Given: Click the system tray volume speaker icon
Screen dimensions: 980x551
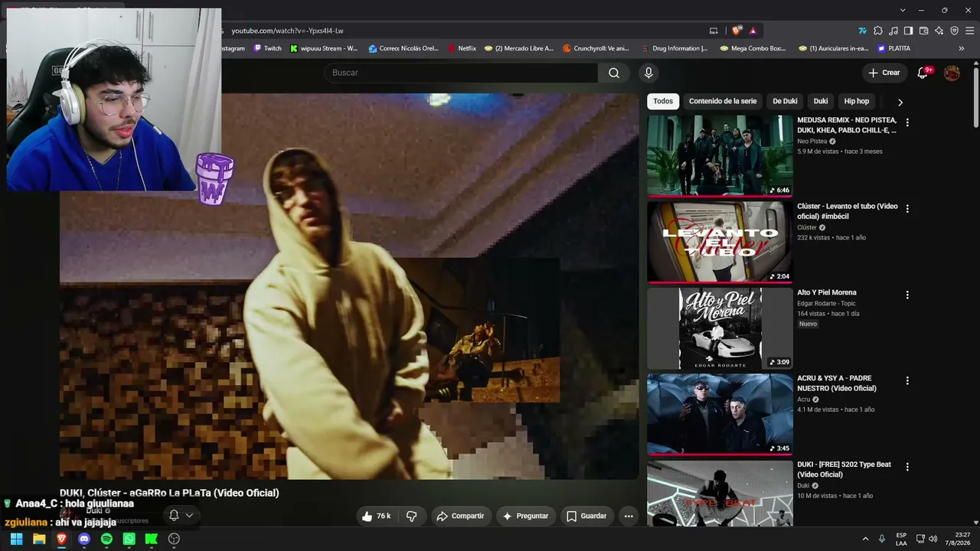Looking at the screenshot, I should point(933,539).
